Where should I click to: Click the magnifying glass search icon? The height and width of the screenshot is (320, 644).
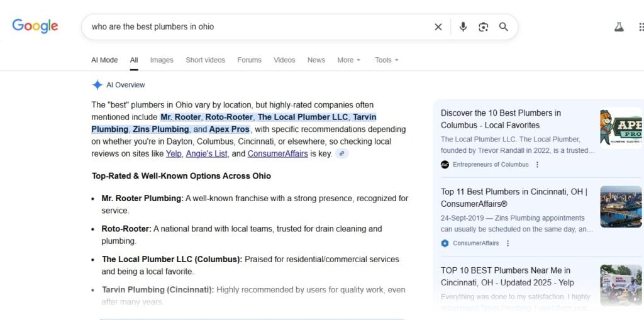(x=504, y=27)
